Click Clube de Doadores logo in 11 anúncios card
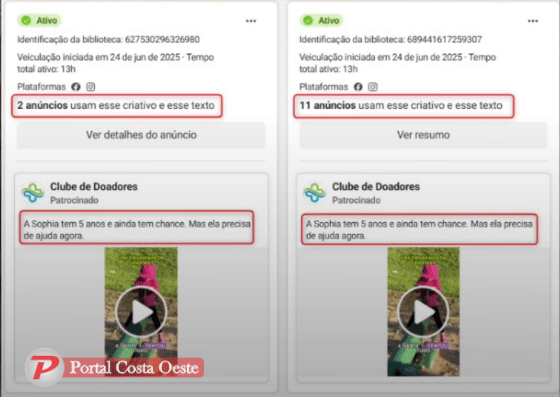560x397 pixels. pos(315,192)
